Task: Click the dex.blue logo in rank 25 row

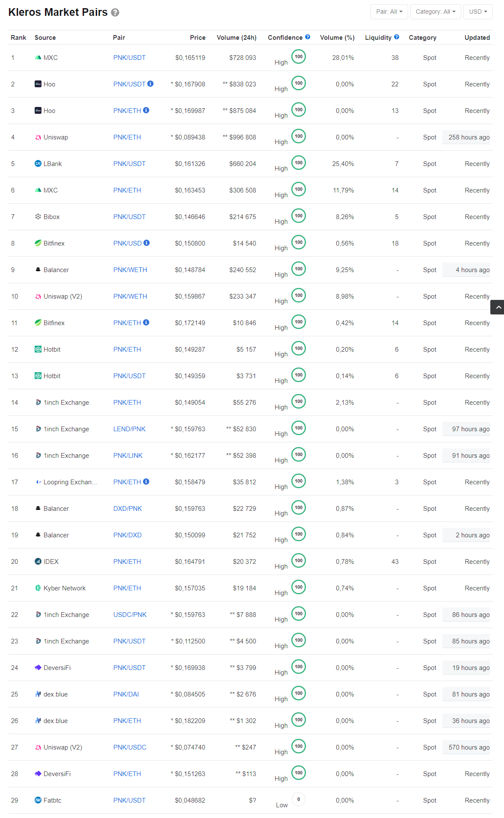Action: (38, 694)
